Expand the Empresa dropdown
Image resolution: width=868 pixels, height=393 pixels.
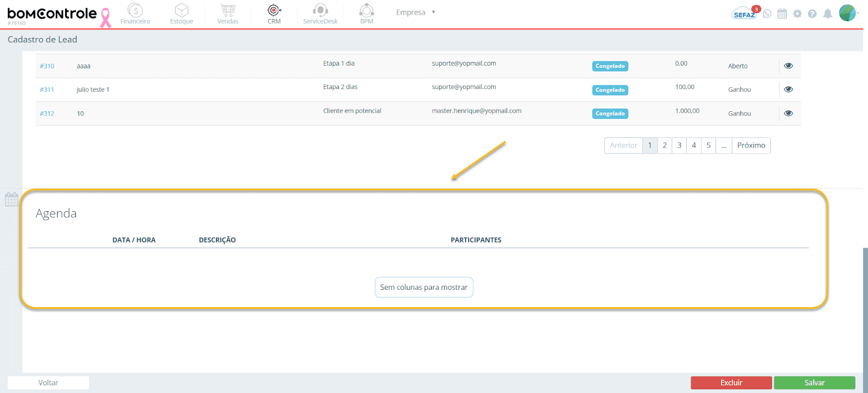point(416,12)
